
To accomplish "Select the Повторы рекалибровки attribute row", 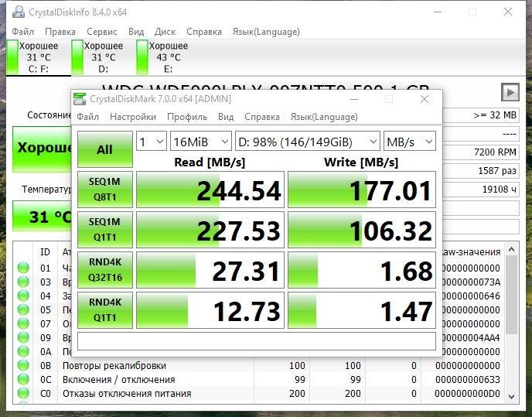I will 259,365.
